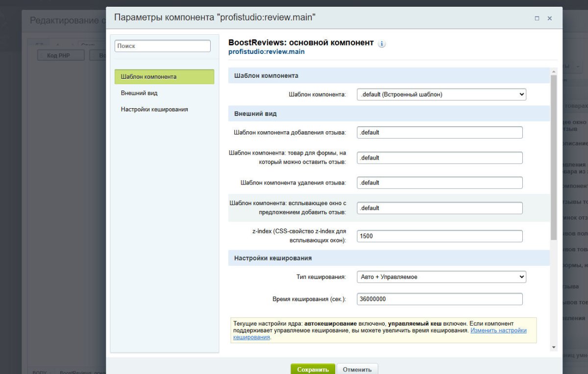Select the Время кеширования field with 36000000
588x374 pixels.
439,299
